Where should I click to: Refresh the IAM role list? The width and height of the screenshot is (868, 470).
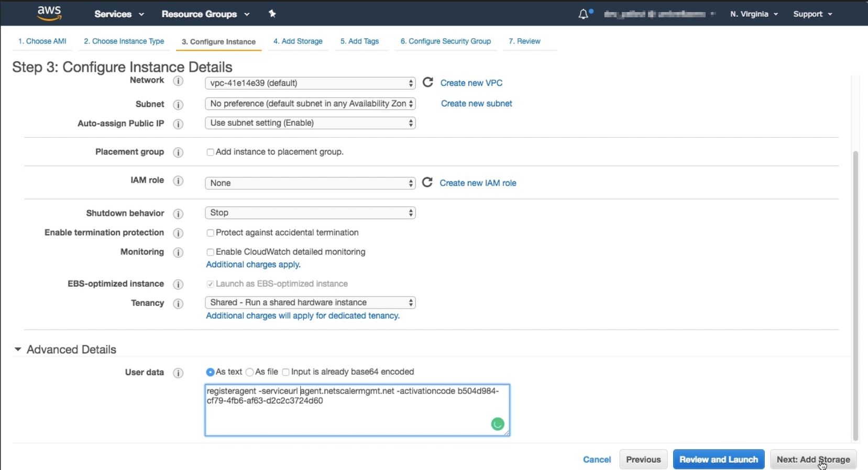(x=427, y=182)
